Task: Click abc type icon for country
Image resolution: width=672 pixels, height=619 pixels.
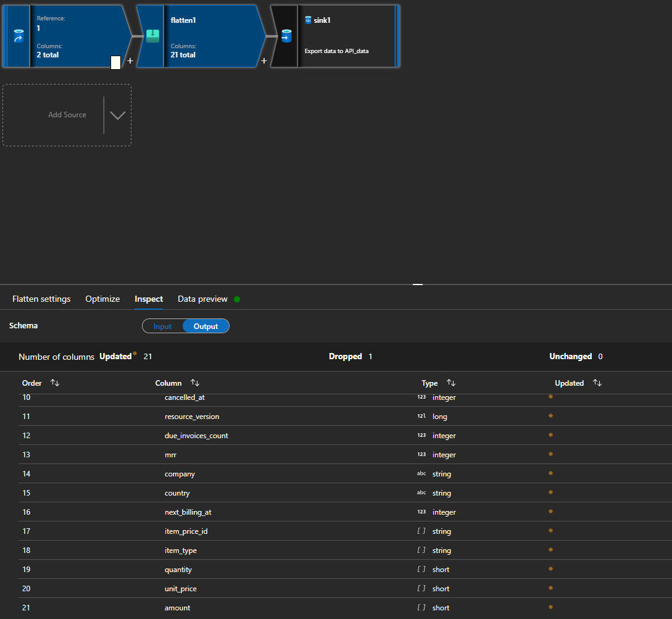Action: [x=421, y=492]
